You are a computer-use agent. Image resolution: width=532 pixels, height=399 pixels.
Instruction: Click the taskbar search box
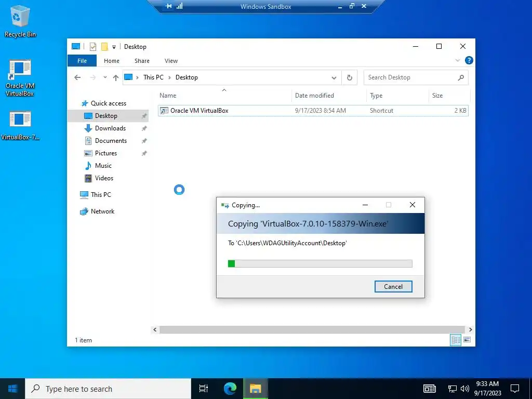(x=108, y=389)
